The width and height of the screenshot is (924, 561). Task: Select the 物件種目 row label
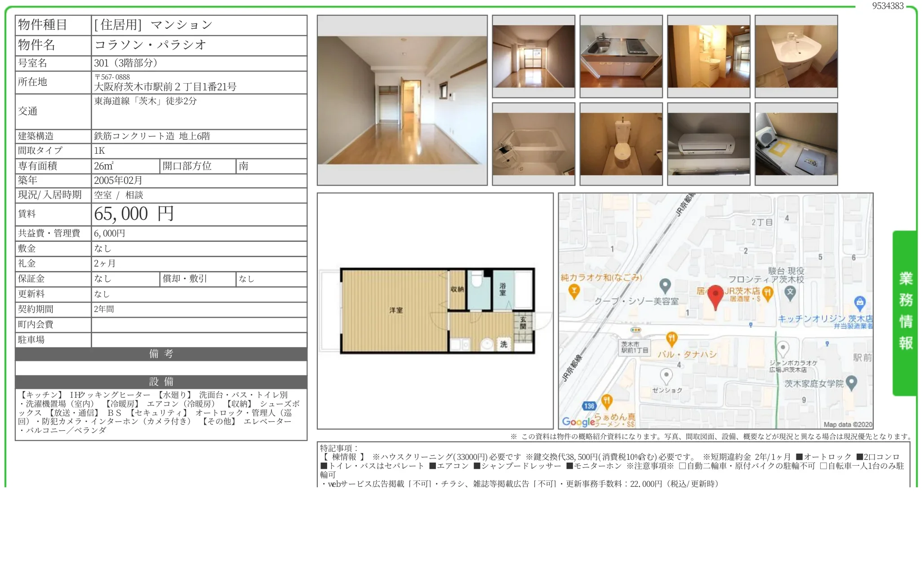(43, 25)
